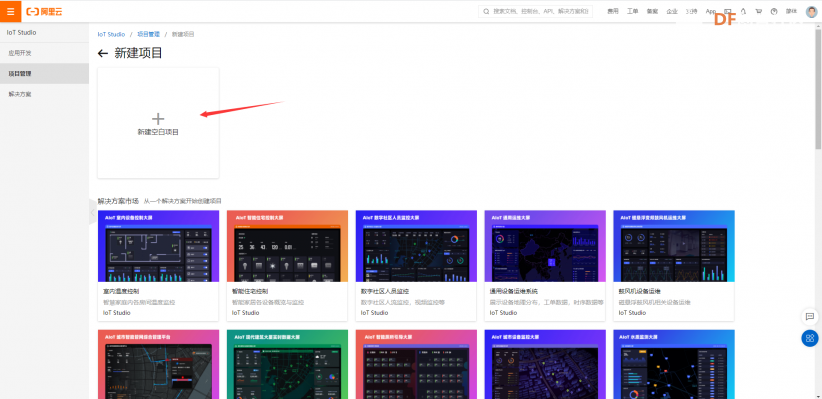Open the user avatar menu
The width and height of the screenshot is (822, 399).
click(811, 12)
